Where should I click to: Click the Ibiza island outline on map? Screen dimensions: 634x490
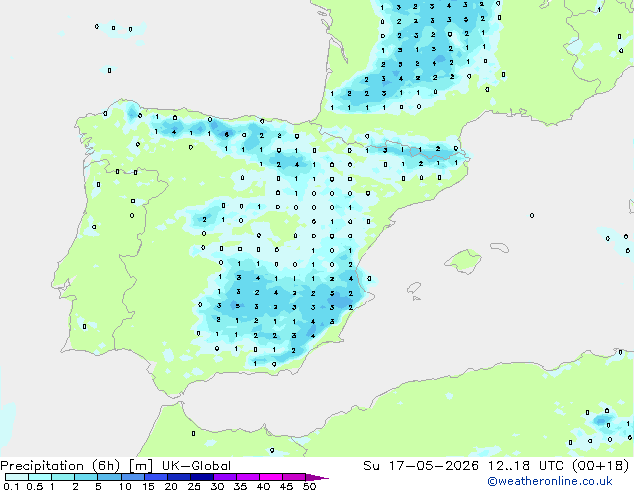click(x=414, y=288)
